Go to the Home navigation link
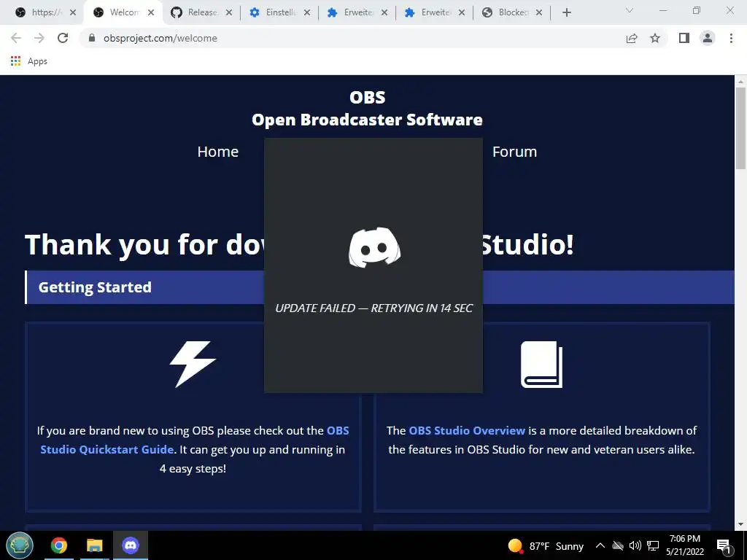This screenshot has height=560, width=747. [217, 152]
